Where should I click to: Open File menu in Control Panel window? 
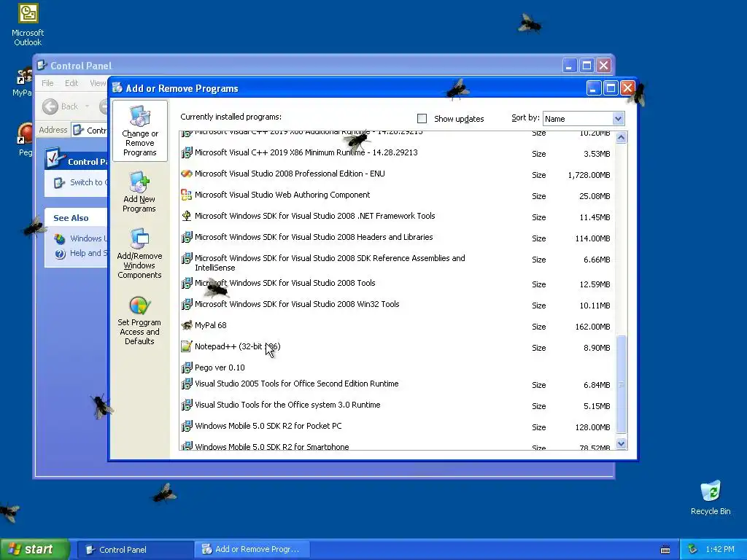pyautogui.click(x=47, y=83)
